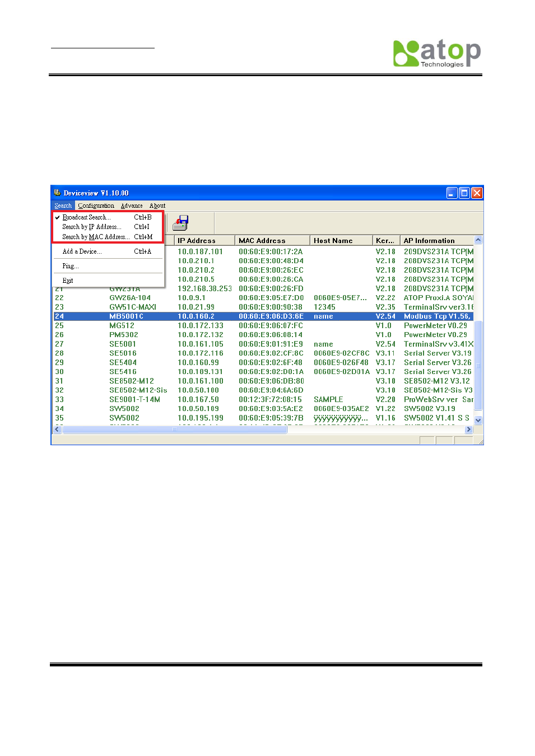Click IP address 192.168.38.253
The width and height of the screenshot is (535, 756).
(x=204, y=288)
